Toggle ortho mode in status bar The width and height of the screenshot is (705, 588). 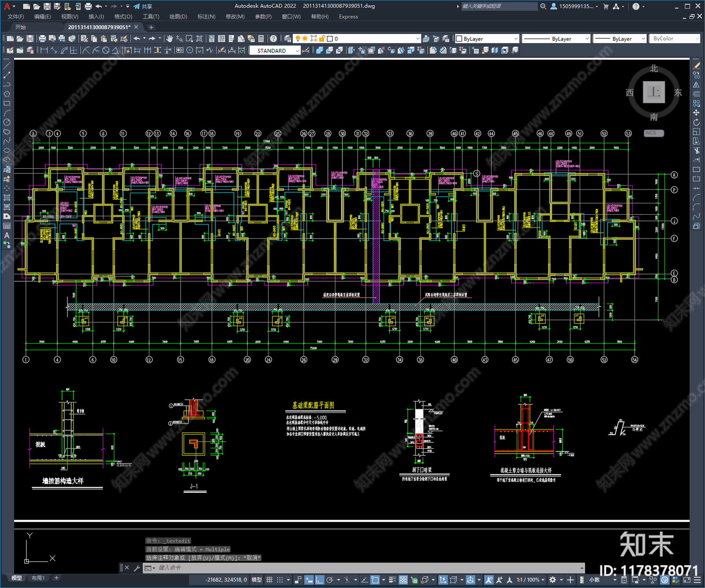click(319, 580)
